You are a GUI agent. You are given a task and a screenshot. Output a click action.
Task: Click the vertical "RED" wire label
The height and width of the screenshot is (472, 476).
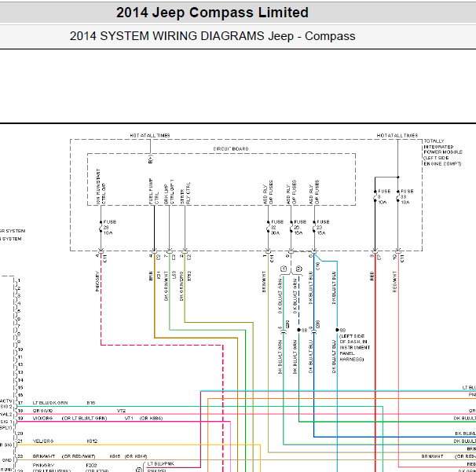tap(372, 276)
